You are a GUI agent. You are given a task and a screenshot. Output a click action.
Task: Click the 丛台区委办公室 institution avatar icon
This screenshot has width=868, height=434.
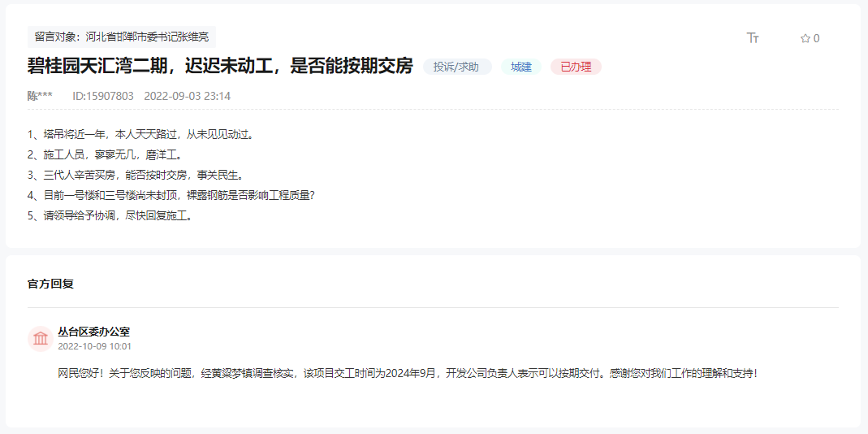click(x=41, y=339)
